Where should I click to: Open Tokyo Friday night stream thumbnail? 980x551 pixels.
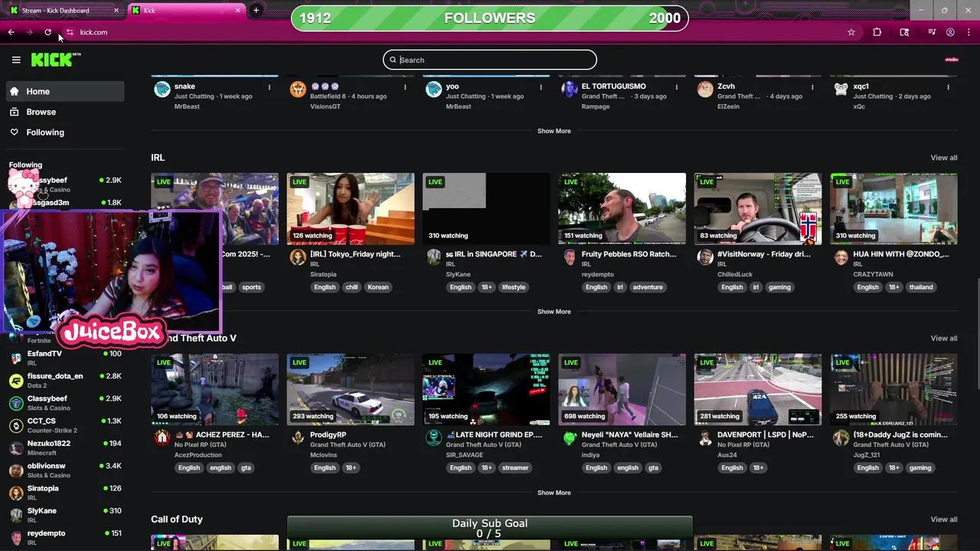click(351, 209)
